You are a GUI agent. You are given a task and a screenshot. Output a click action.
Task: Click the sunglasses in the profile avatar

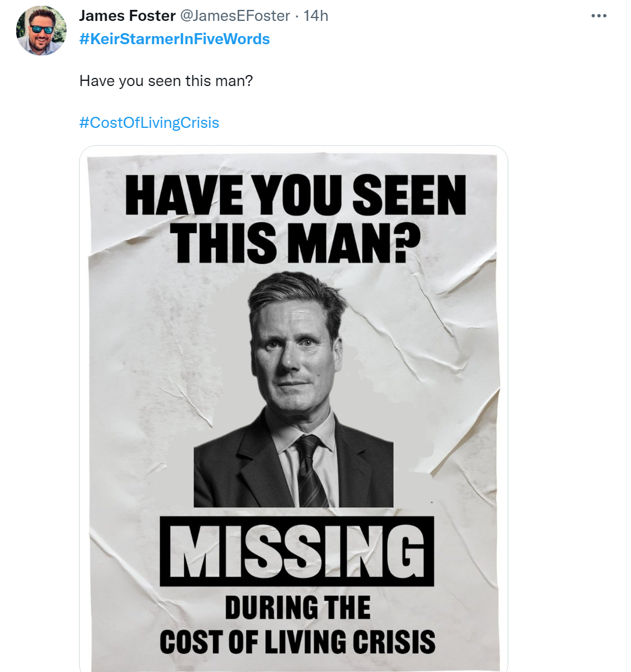[42, 28]
